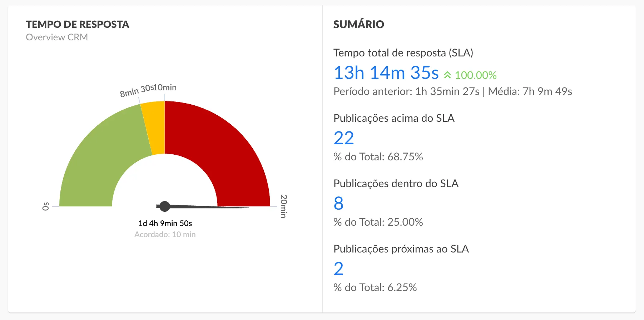The height and width of the screenshot is (320, 644).
Task: Select the number 2 near SLA
Action: (338, 269)
